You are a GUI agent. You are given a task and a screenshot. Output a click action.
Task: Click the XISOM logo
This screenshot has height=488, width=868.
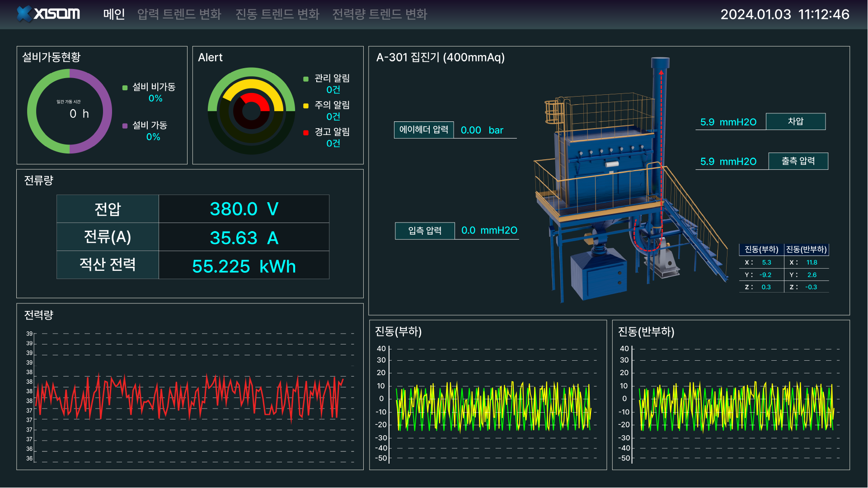[x=47, y=14]
